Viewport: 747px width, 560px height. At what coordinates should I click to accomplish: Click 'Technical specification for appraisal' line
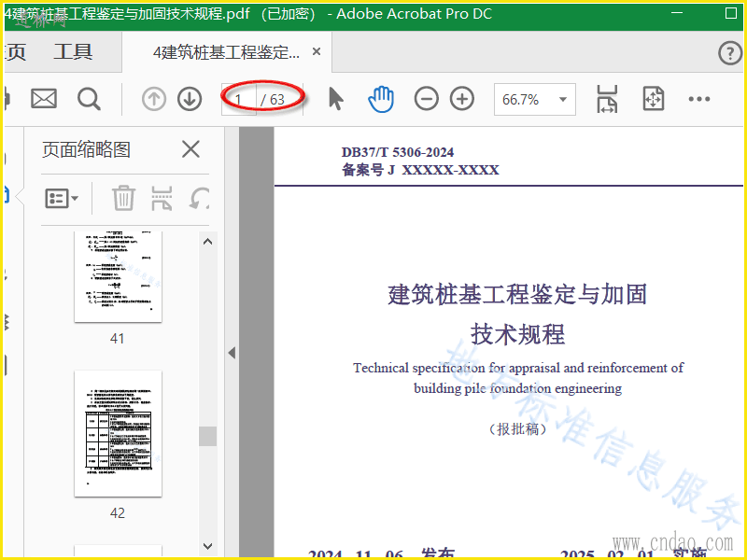coord(518,368)
